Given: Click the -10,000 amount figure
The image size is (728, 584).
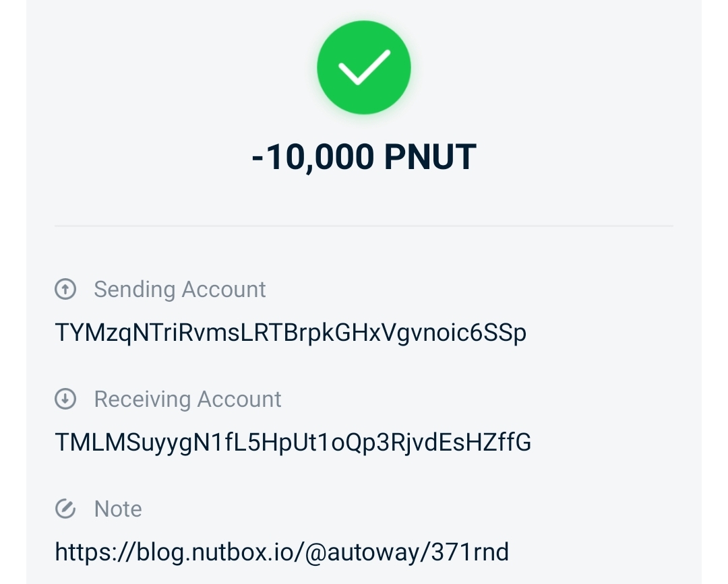Looking at the screenshot, I should [x=312, y=158].
